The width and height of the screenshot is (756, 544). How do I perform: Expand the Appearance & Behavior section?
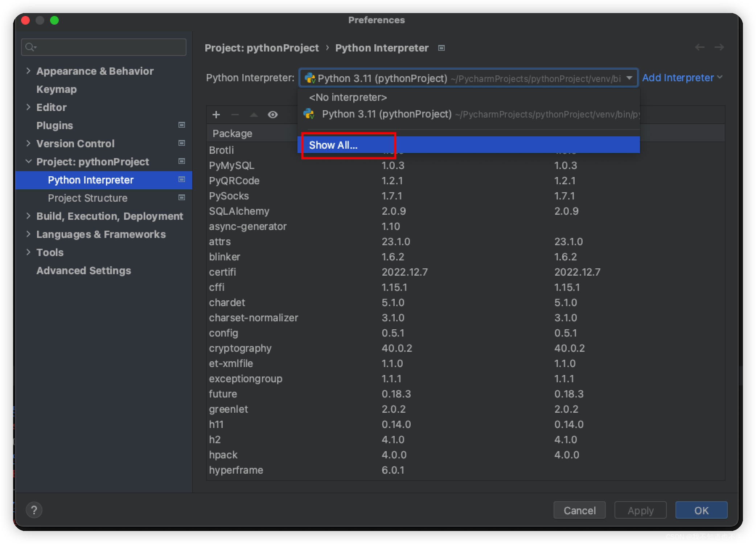(29, 71)
